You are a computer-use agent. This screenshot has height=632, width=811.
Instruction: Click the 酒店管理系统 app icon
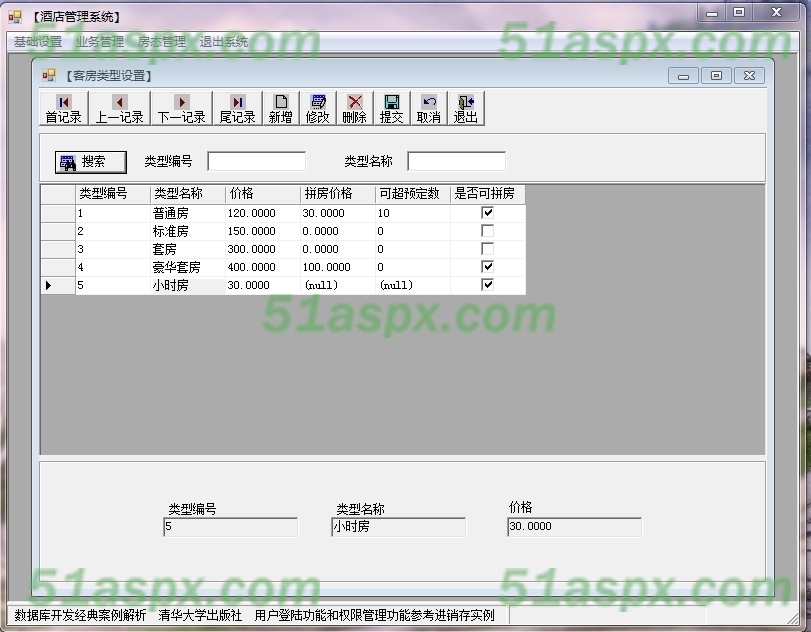tap(15, 17)
